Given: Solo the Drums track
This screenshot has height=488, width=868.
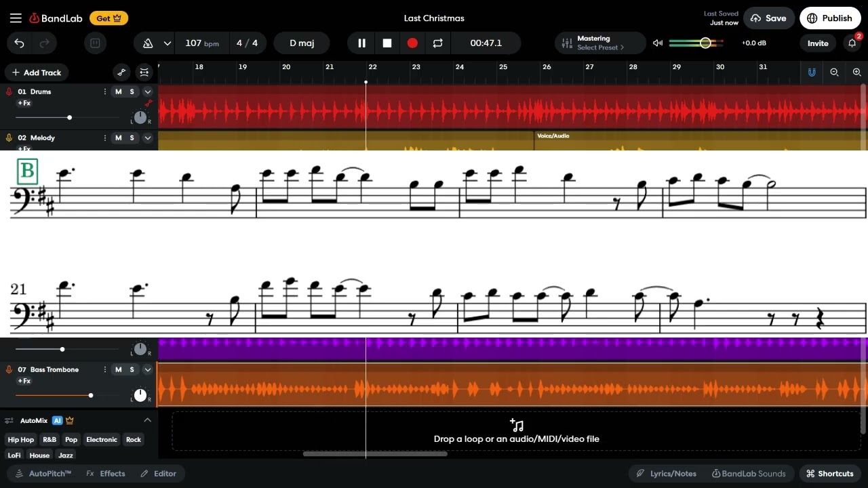Looking at the screenshot, I should pyautogui.click(x=132, y=91).
